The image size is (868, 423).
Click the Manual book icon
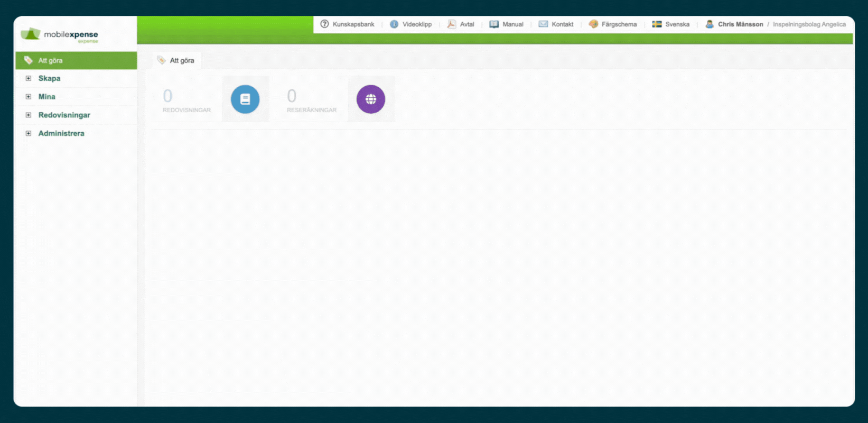[494, 24]
